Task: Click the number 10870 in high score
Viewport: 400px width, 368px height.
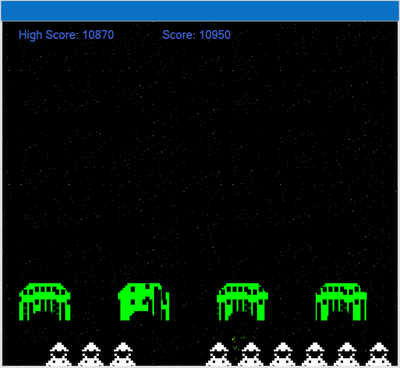Action: click(x=98, y=35)
